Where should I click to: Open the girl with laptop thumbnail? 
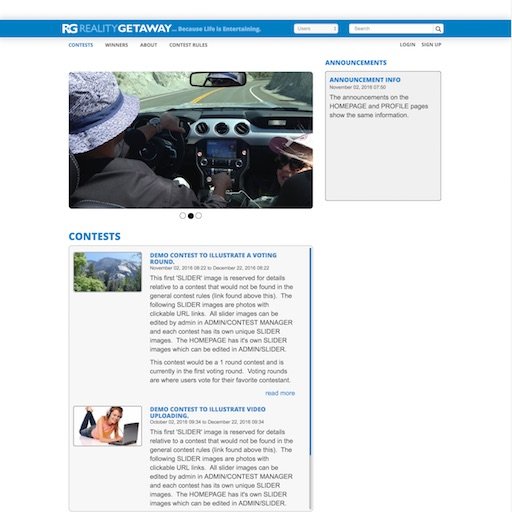coord(107,426)
